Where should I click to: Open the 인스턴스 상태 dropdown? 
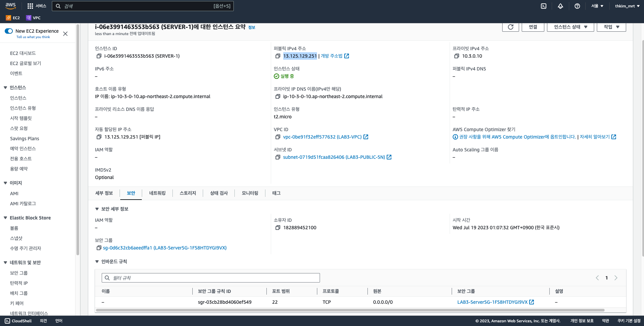(571, 27)
